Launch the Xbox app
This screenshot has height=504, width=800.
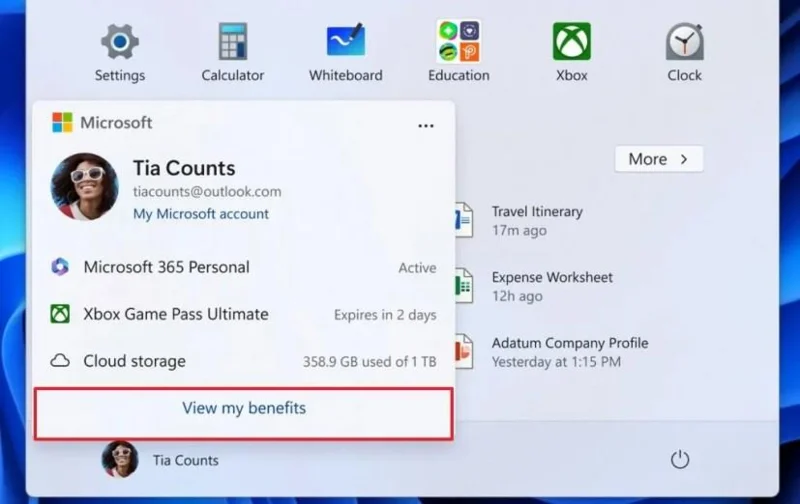(x=571, y=51)
